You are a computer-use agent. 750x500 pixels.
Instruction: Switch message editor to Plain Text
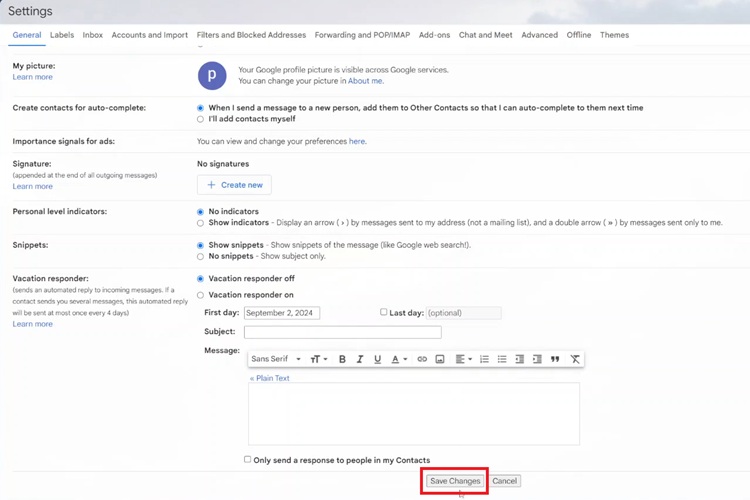269,378
